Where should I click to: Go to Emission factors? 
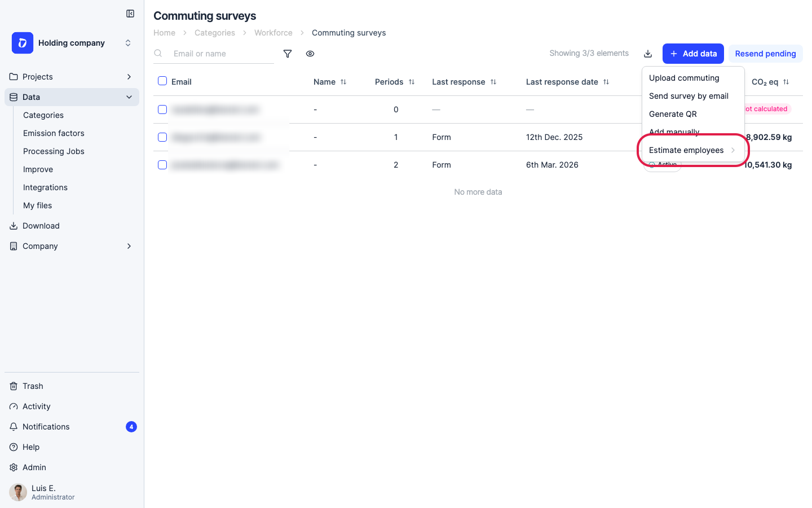54,133
